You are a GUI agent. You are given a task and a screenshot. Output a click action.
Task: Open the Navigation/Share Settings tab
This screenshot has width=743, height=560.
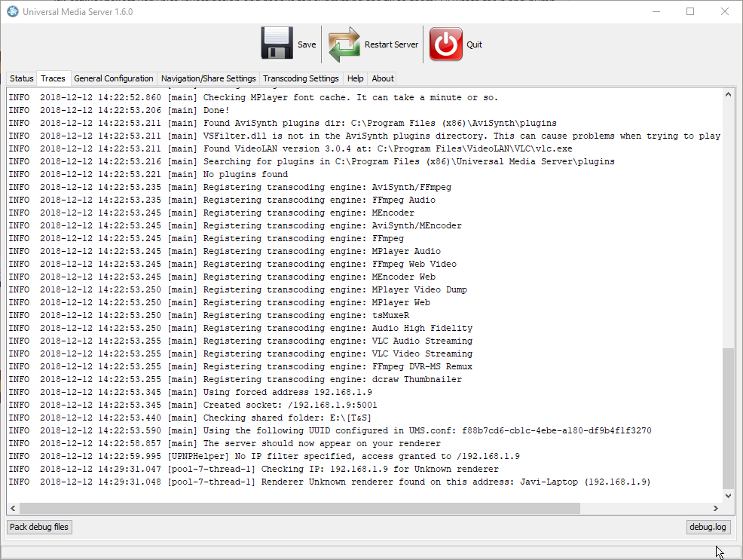tap(209, 78)
